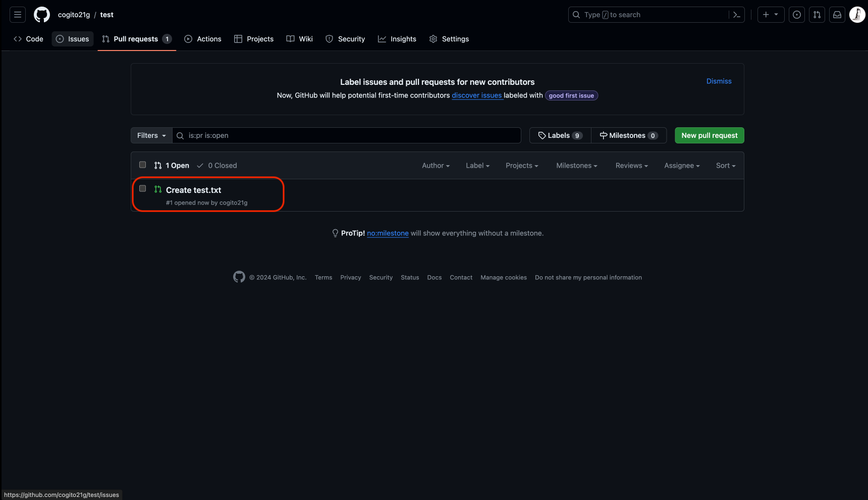Open the Create test.txt pull request
Viewport: 868px width, 500px height.
pyautogui.click(x=193, y=190)
